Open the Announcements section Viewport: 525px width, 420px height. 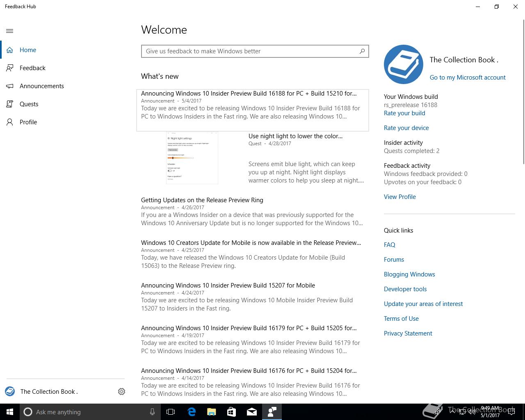pos(41,86)
